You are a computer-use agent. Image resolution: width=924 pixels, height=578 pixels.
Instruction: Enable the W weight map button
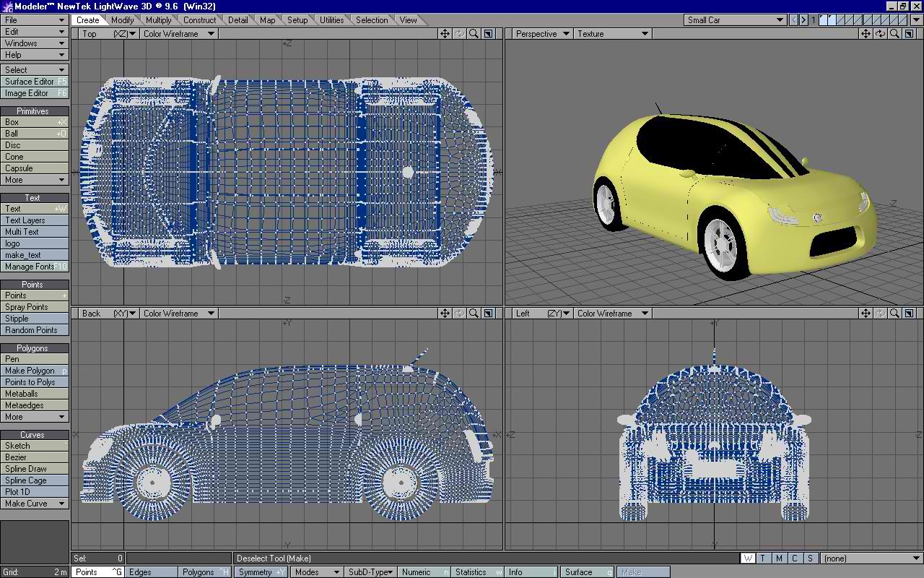click(x=748, y=558)
